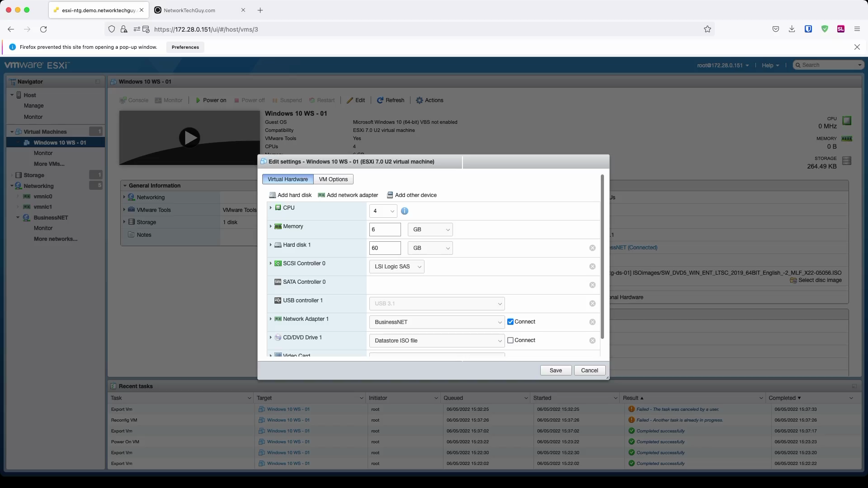This screenshot has height=488, width=868.
Task: Dismiss the pop-up blocked notification bar
Action: [857, 47]
